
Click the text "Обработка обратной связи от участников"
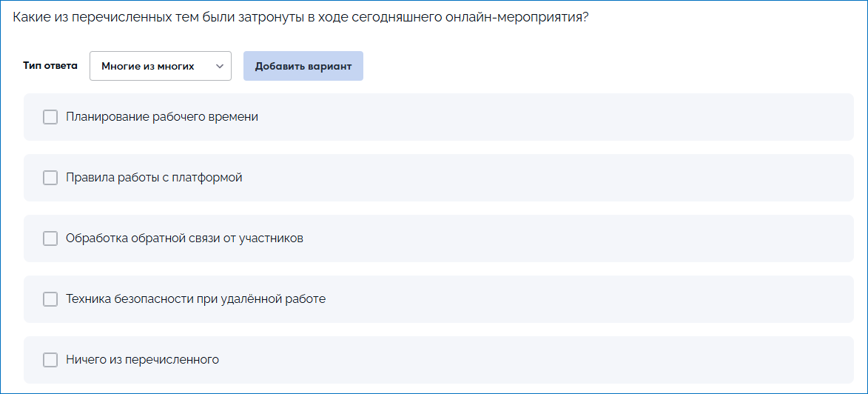tap(184, 238)
